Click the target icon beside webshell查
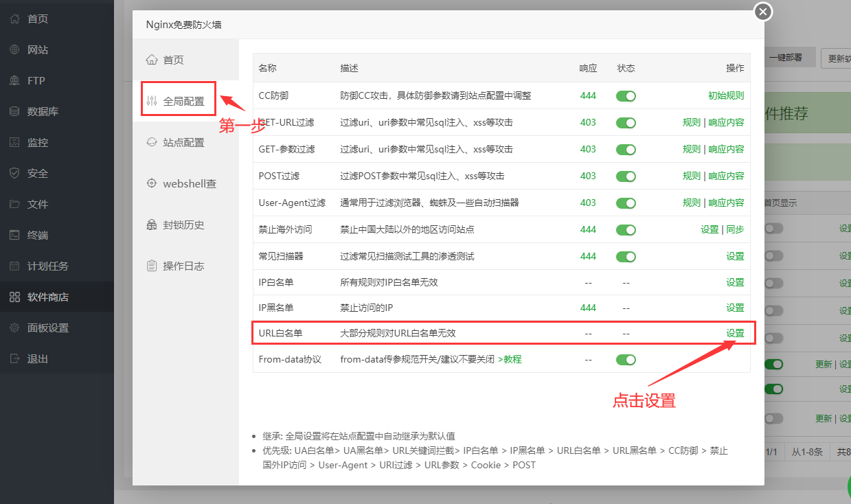Image resolution: width=851 pixels, height=504 pixels. (x=152, y=183)
